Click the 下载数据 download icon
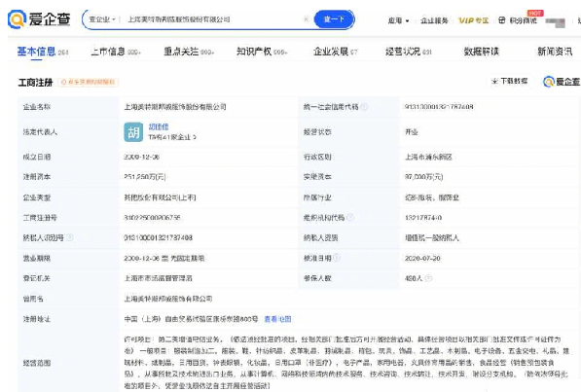 (494, 81)
